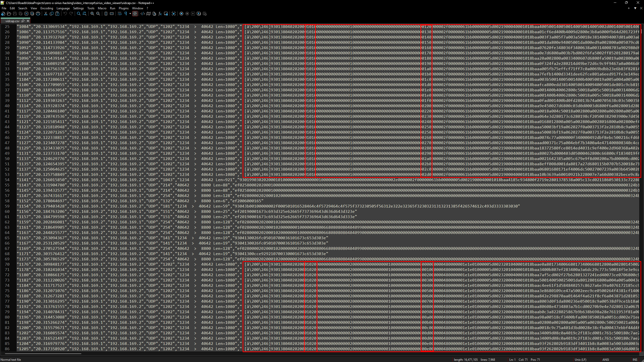Click the New file toolbar icon
Screen dimensions: 644x362
coord(3,14)
